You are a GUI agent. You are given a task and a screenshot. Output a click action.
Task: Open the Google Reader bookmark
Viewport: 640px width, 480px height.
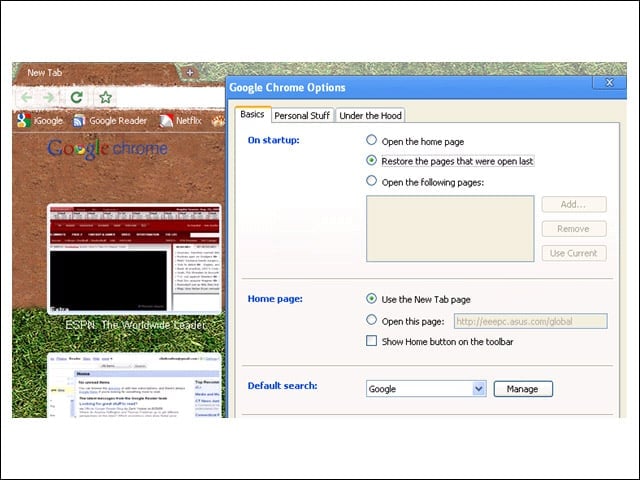[109, 120]
